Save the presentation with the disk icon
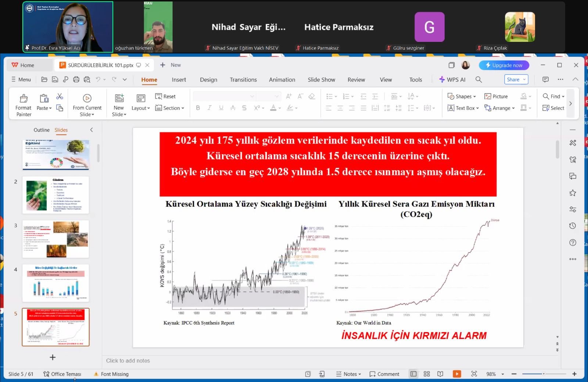Image resolution: width=588 pixels, height=382 pixels. 55,79
